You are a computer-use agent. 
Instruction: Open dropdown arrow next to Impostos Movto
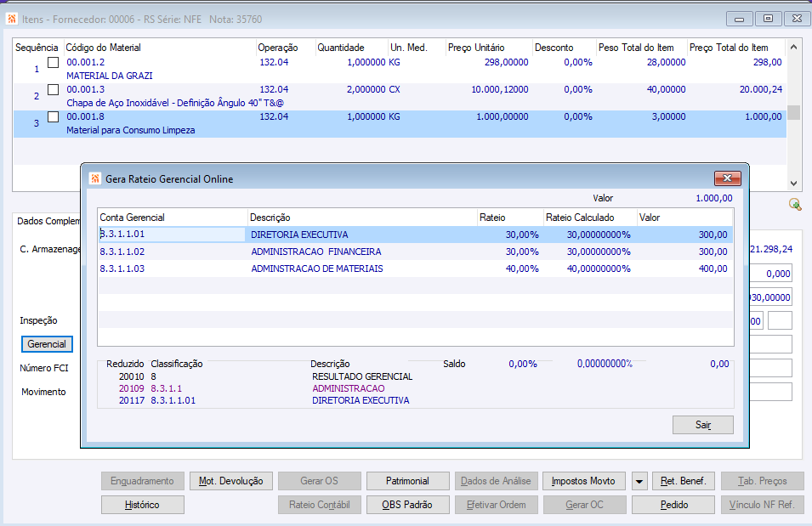tap(639, 481)
